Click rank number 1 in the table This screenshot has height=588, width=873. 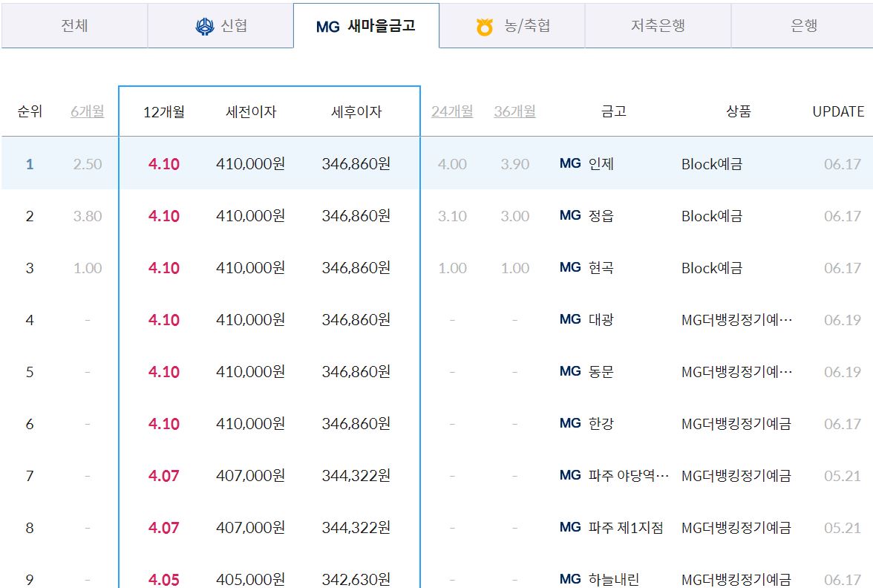click(30, 164)
